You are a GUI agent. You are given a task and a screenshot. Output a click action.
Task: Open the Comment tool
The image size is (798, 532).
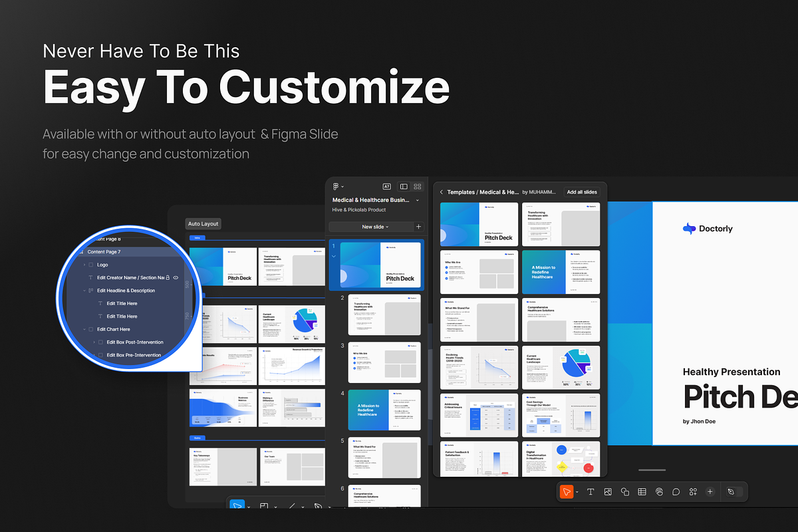676,491
